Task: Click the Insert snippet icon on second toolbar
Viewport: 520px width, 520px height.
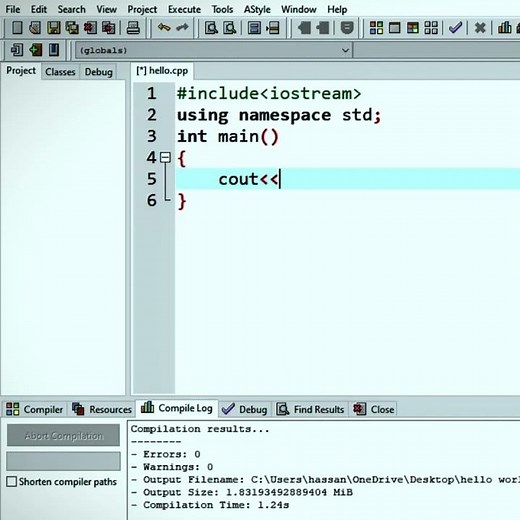Action: coord(16,50)
